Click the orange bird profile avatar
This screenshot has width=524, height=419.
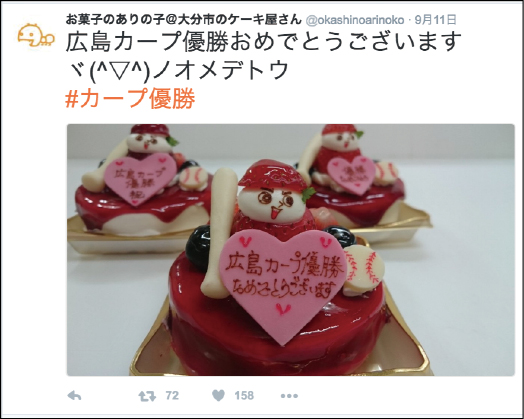pos(35,35)
